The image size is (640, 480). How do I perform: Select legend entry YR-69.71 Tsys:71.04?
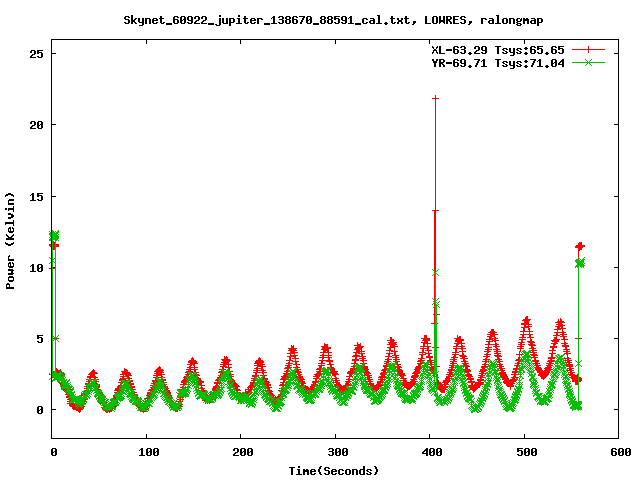point(498,63)
